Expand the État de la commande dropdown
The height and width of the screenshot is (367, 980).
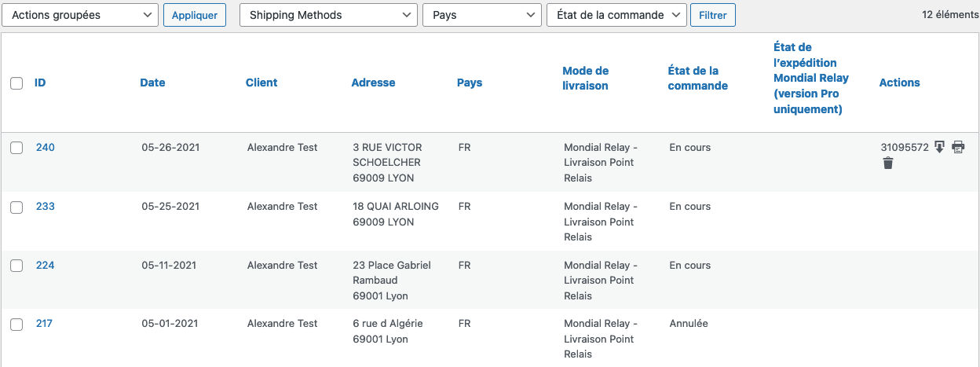(616, 15)
